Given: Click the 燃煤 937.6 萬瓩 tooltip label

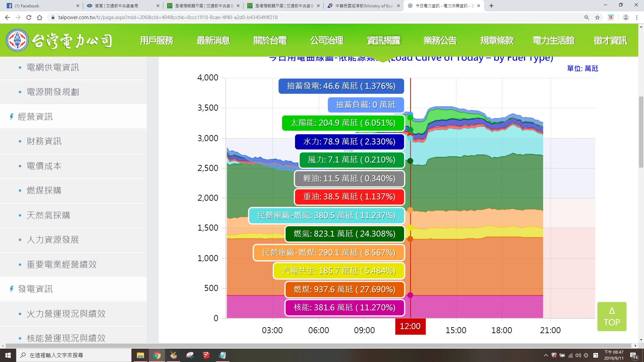Looking at the screenshot, I should pos(345,289).
